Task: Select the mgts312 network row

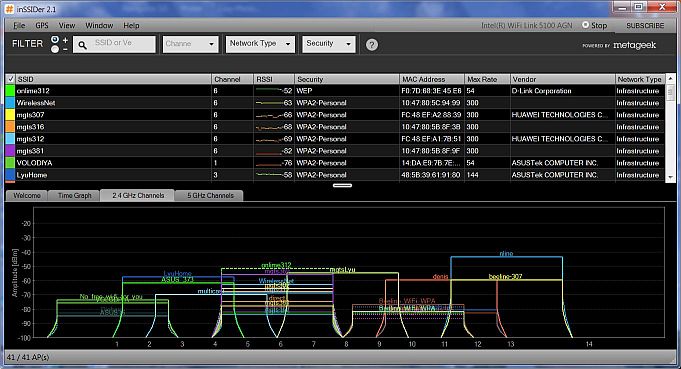Action: (x=335, y=139)
